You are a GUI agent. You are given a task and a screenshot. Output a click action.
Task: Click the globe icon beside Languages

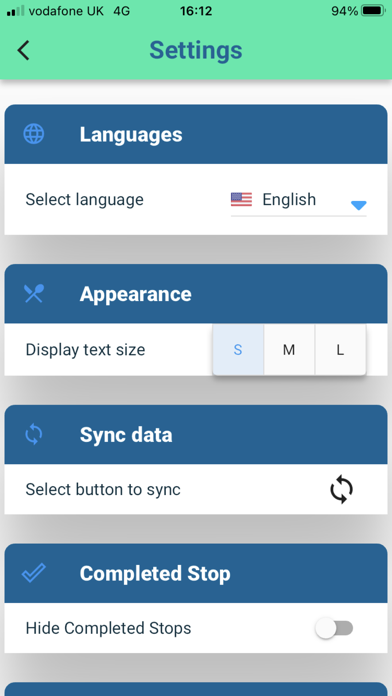click(34, 134)
